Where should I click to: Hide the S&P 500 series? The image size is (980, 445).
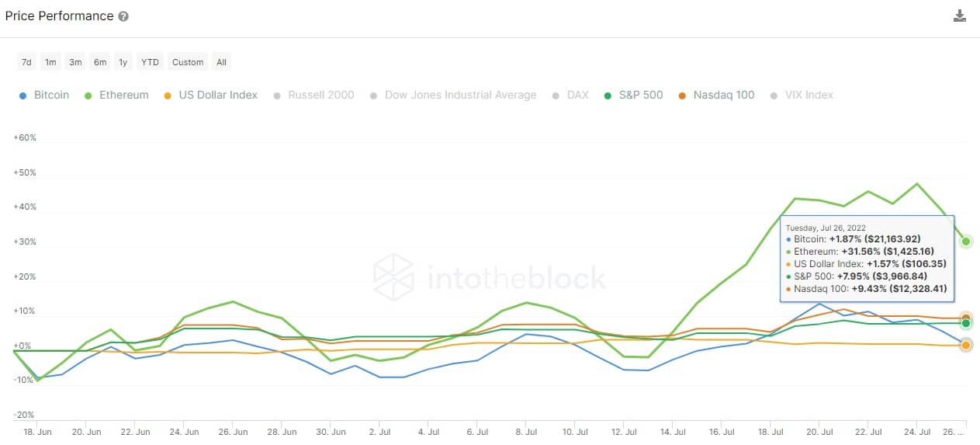point(633,95)
